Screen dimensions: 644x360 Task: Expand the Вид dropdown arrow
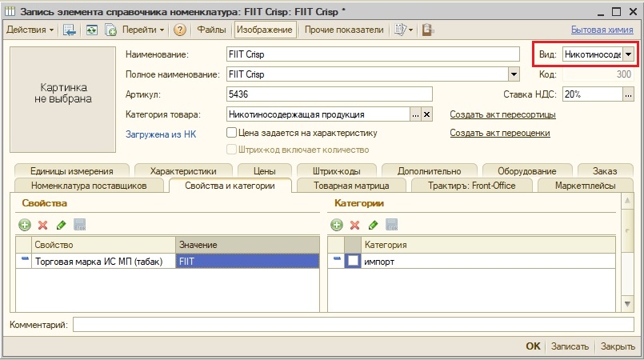click(628, 54)
